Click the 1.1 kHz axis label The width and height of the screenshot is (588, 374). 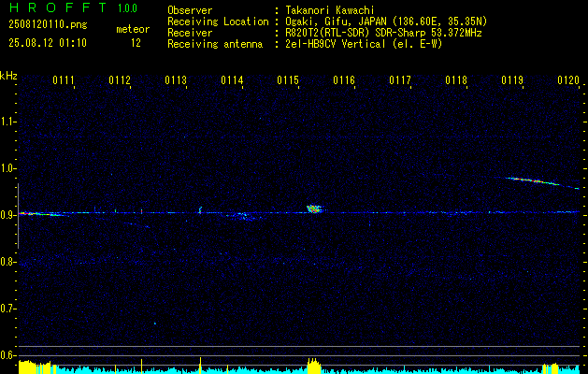(7, 122)
